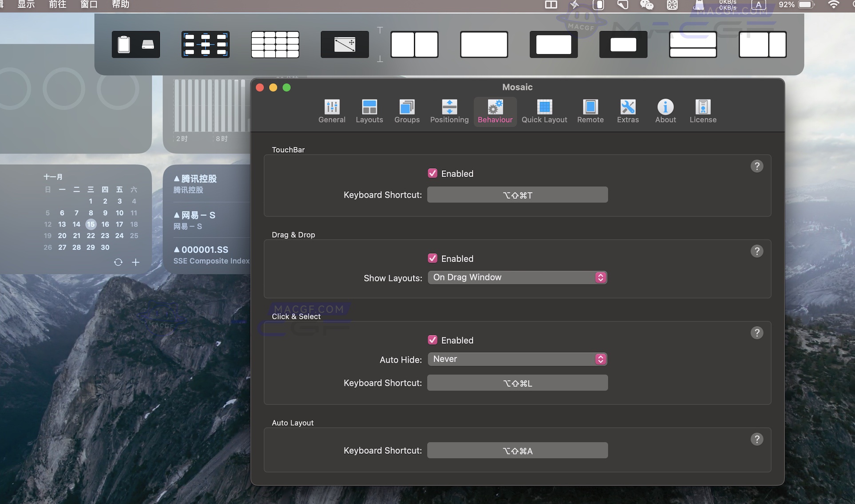This screenshot has height=504, width=855.
Task: Select the Positioning pane icon
Action: tap(449, 111)
